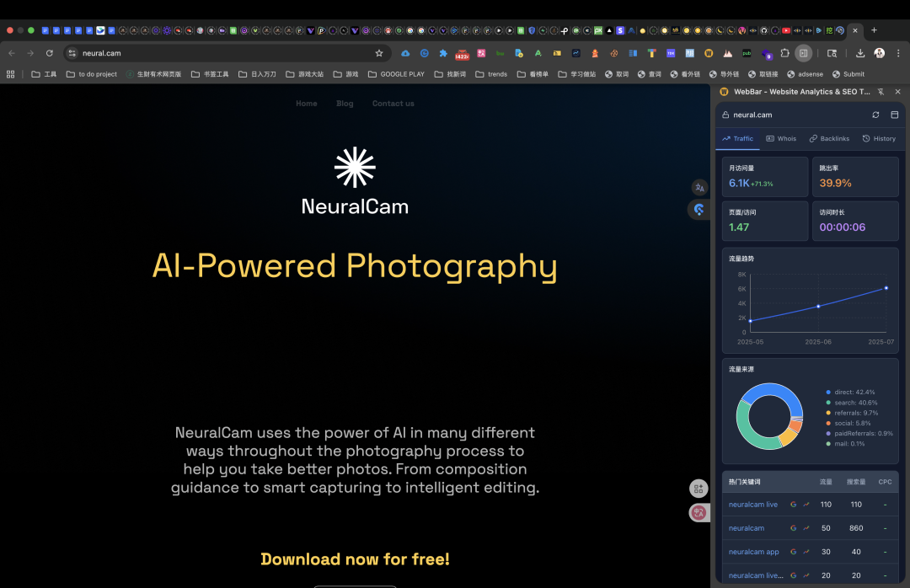Screen dimensions: 910x588
Task: Click the Home nav link
Action: click(x=307, y=104)
